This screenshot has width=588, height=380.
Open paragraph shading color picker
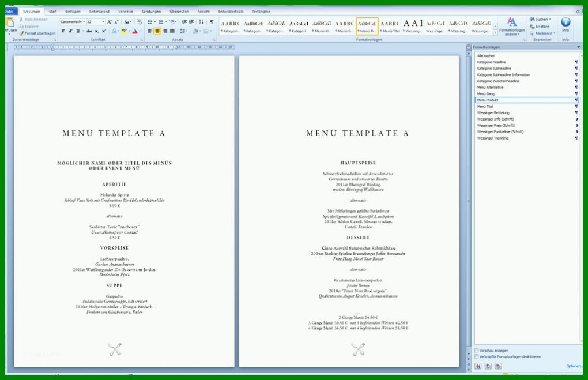(x=201, y=31)
